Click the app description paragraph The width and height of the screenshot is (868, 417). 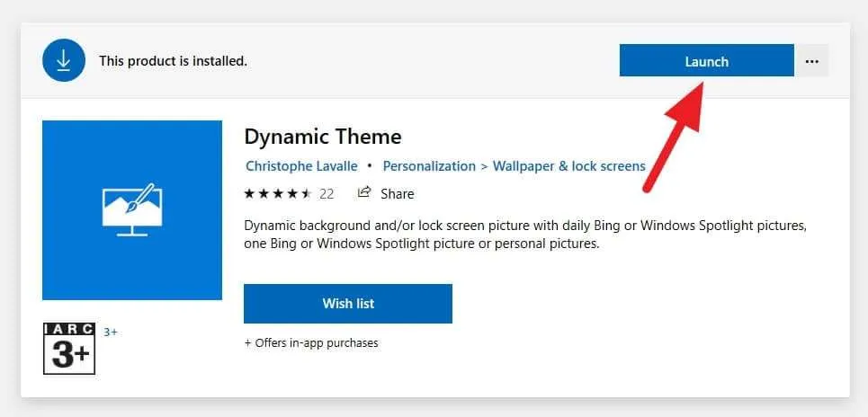(524, 235)
